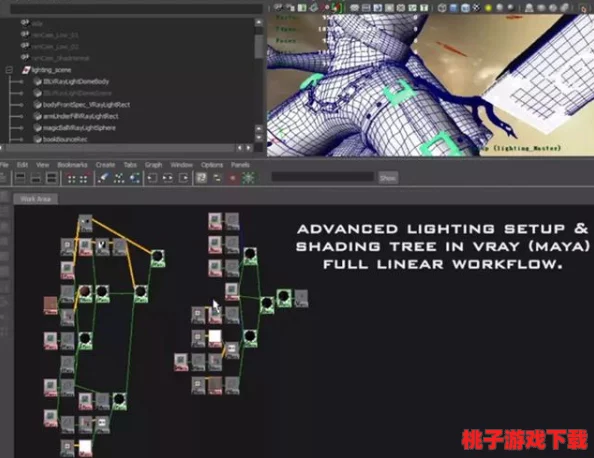Click the clear graph eraser icon
594x458 pixels.
pyautogui.click(x=103, y=178)
